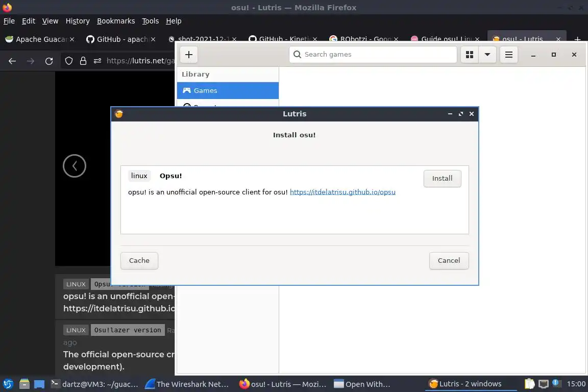Image resolution: width=588 pixels, height=392 pixels.
Task: Open the Firefox History menu
Action: tap(78, 21)
